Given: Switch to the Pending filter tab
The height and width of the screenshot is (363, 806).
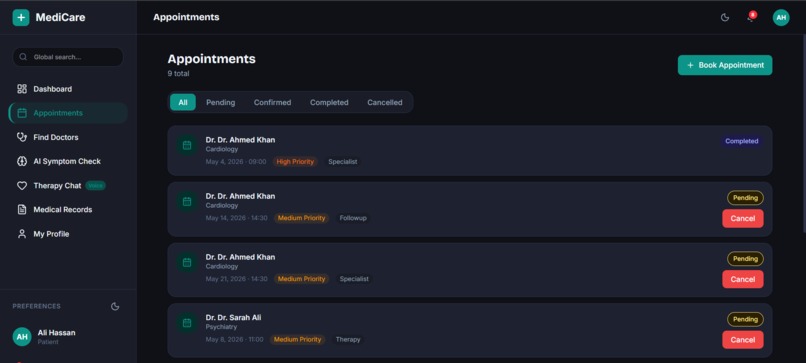Looking at the screenshot, I should click(x=221, y=102).
